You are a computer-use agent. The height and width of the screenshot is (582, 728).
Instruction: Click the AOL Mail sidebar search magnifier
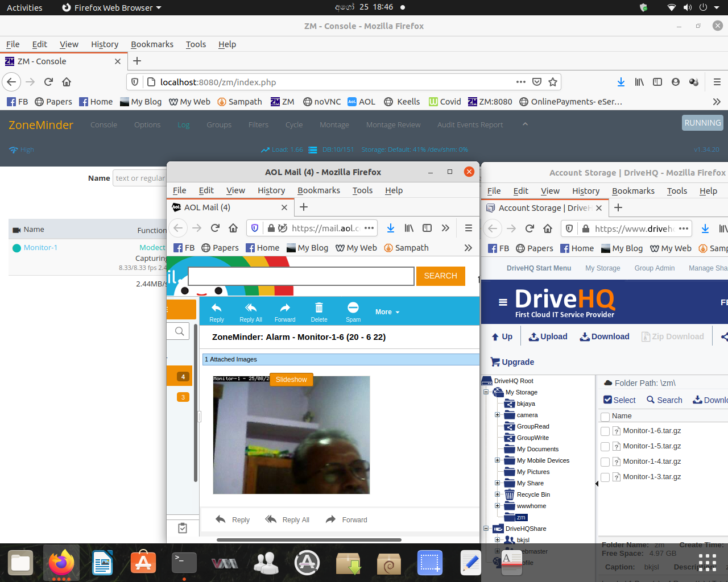click(180, 331)
